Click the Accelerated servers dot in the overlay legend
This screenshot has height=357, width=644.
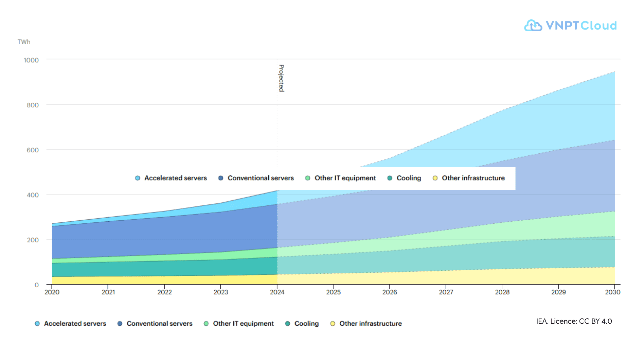[x=138, y=178]
